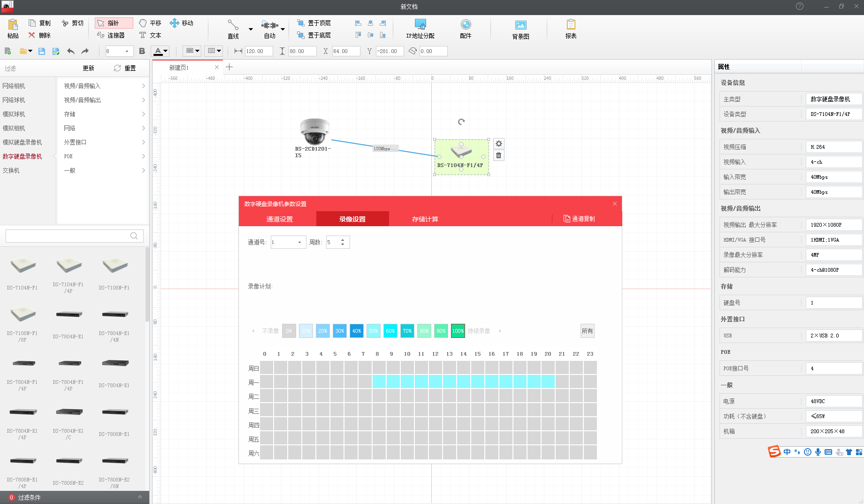Close the 数字硬盘录像机参数设置 dialog
This screenshot has height=504, width=864.
pos(615,204)
